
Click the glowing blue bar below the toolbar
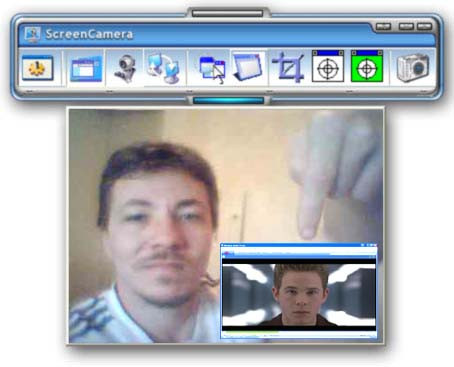click(228, 100)
